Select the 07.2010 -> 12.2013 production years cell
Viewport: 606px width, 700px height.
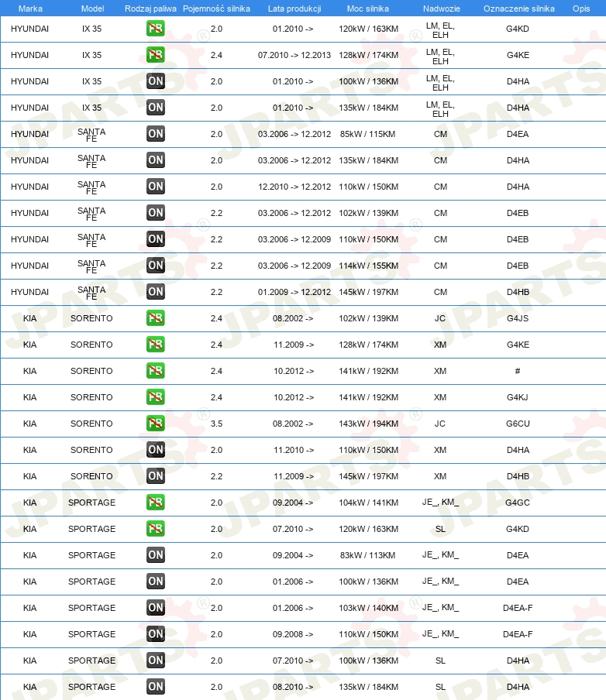click(294, 55)
